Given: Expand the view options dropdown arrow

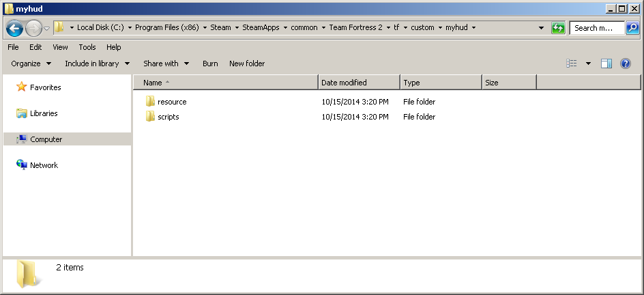Looking at the screenshot, I should click(588, 64).
